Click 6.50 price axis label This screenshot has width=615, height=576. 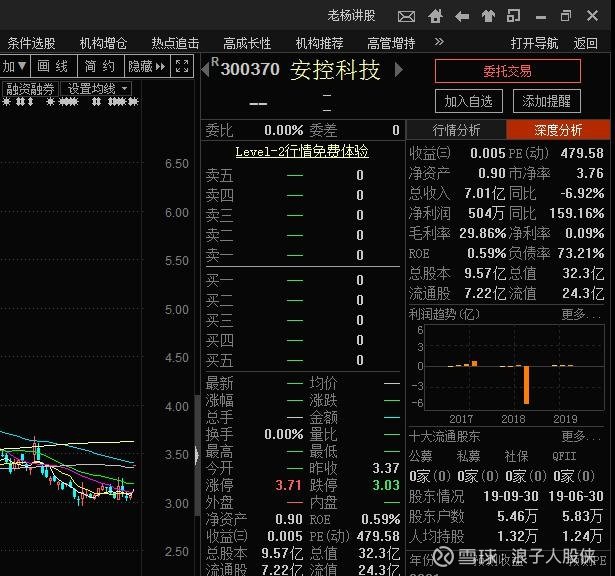click(177, 164)
